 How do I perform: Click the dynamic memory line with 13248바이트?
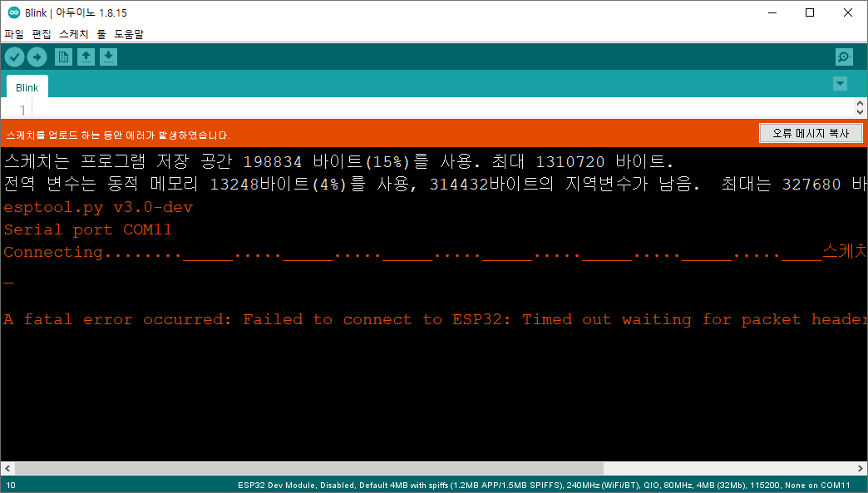(435, 184)
